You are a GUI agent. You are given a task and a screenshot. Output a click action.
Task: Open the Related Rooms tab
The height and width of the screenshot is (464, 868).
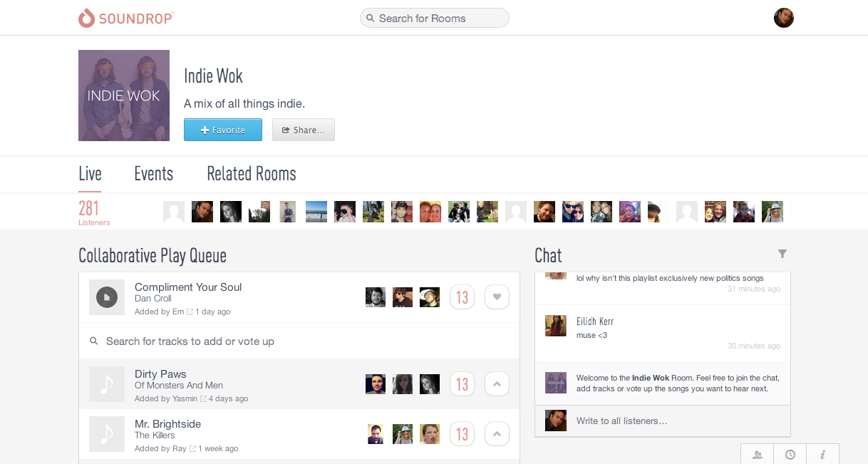click(251, 173)
